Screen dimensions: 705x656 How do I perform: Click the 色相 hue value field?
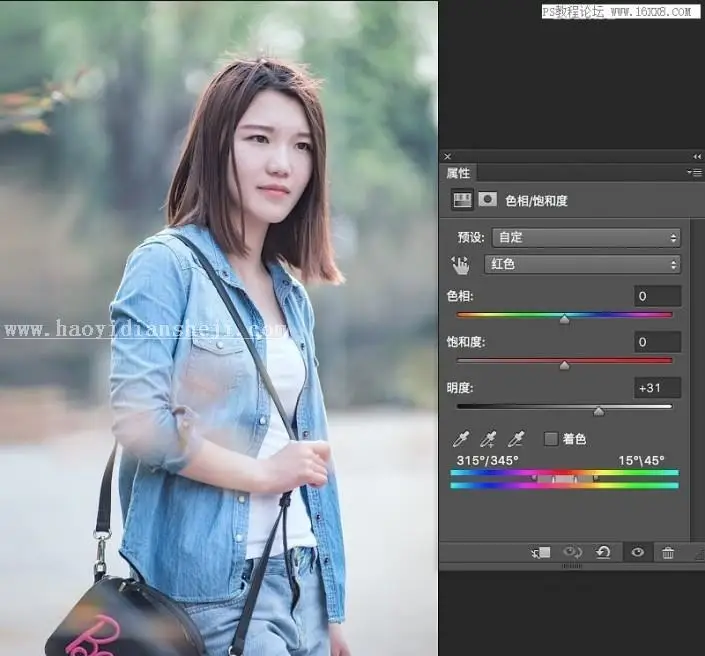(657, 296)
